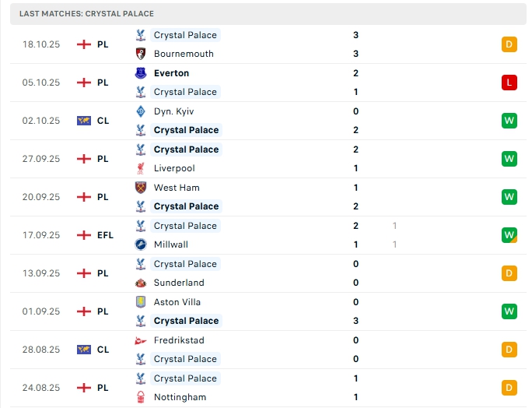Open the Everton team link
The image size is (532, 408).
[171, 73]
